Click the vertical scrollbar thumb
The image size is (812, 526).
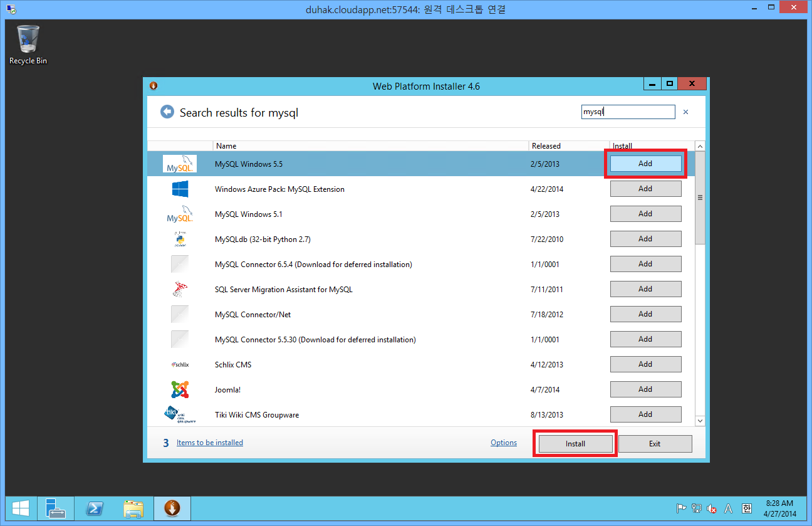(700, 197)
